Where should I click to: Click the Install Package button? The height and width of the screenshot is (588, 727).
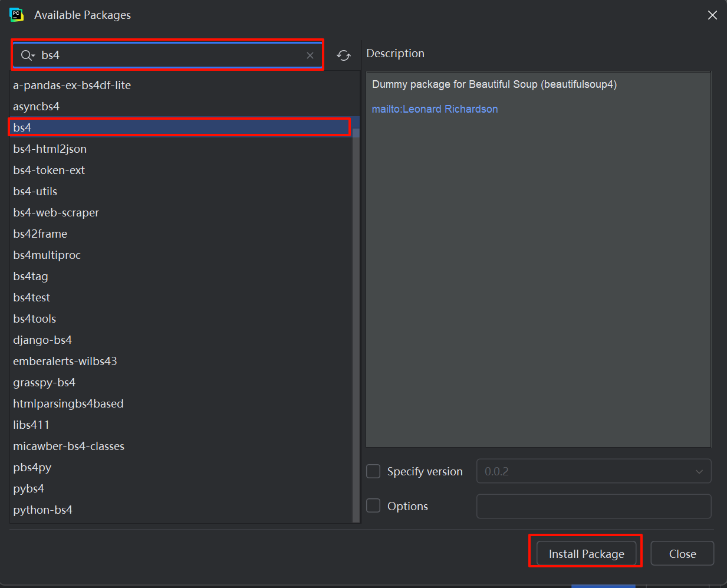(x=587, y=554)
